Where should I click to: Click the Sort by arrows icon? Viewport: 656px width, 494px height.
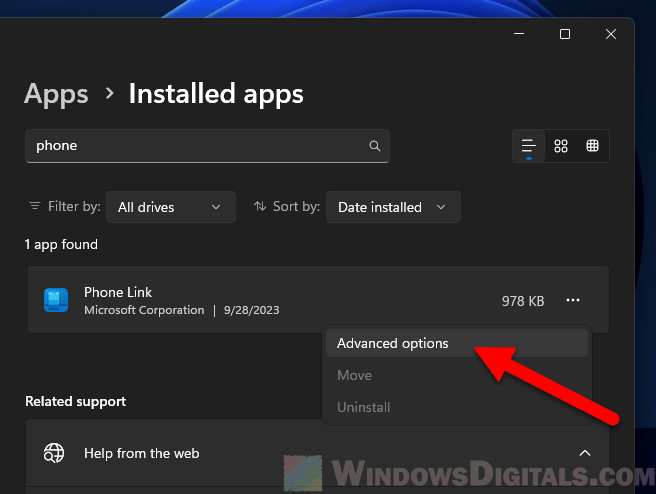[x=260, y=206]
